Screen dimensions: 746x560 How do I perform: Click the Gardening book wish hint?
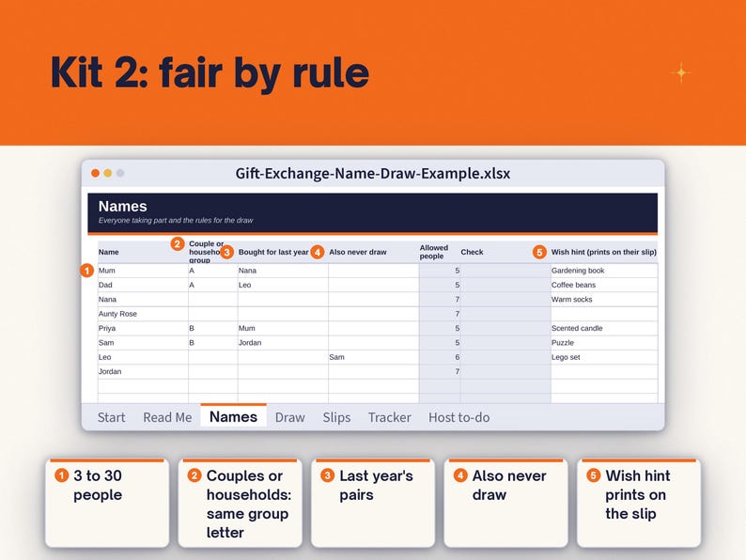click(604, 271)
